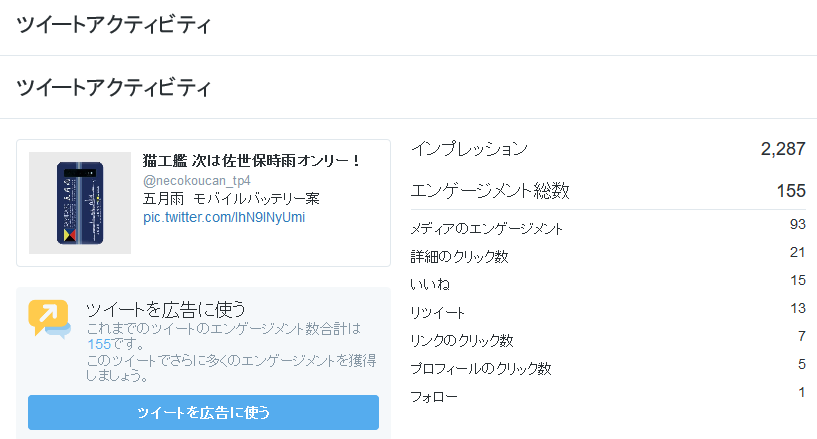Click the tweet text 五月雨 モバイルバッテリー案

click(x=231, y=198)
